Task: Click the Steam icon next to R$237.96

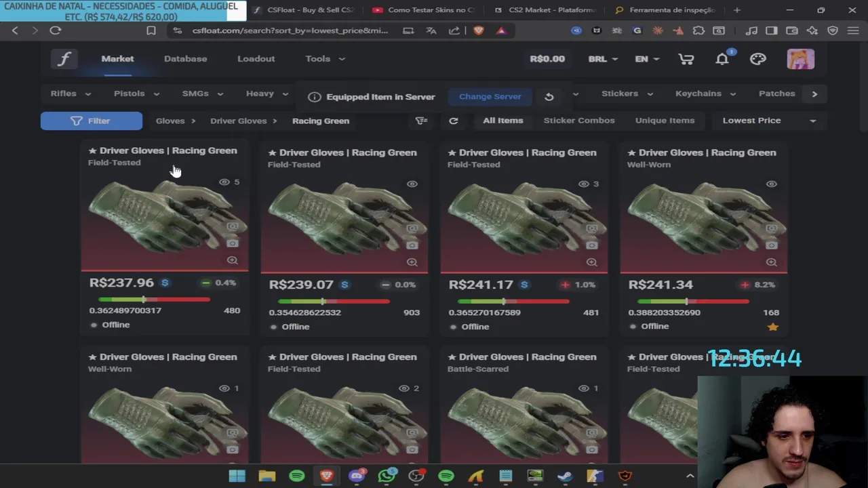Action: click(x=165, y=283)
